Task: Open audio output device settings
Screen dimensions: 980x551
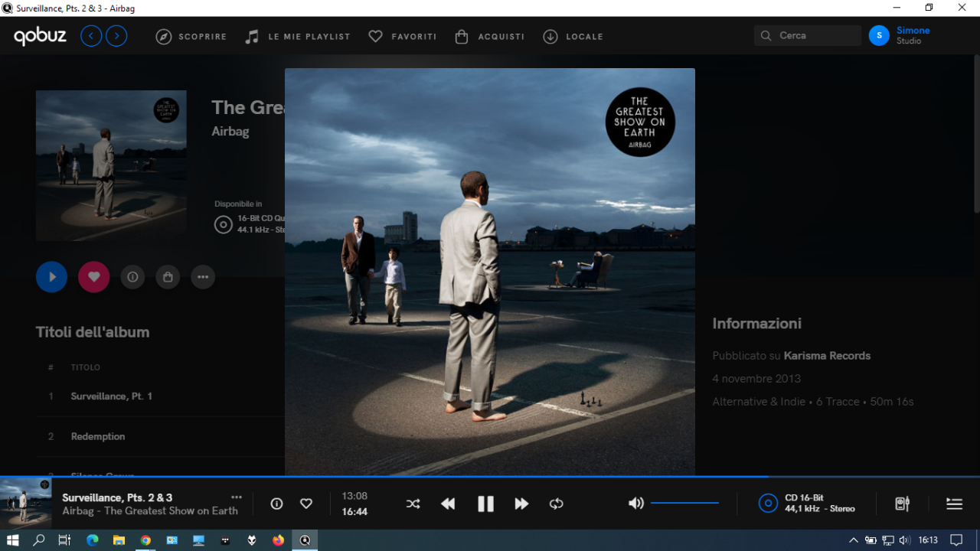Action: tap(902, 504)
